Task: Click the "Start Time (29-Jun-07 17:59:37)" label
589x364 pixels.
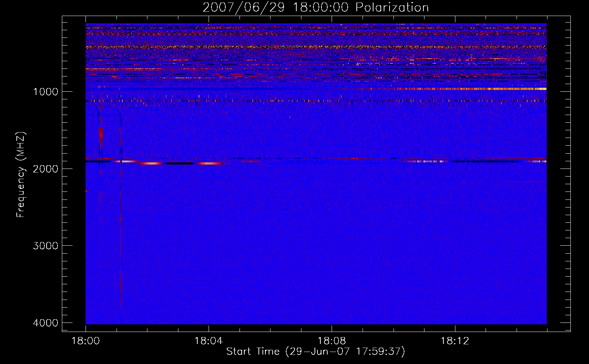Action: click(316, 352)
